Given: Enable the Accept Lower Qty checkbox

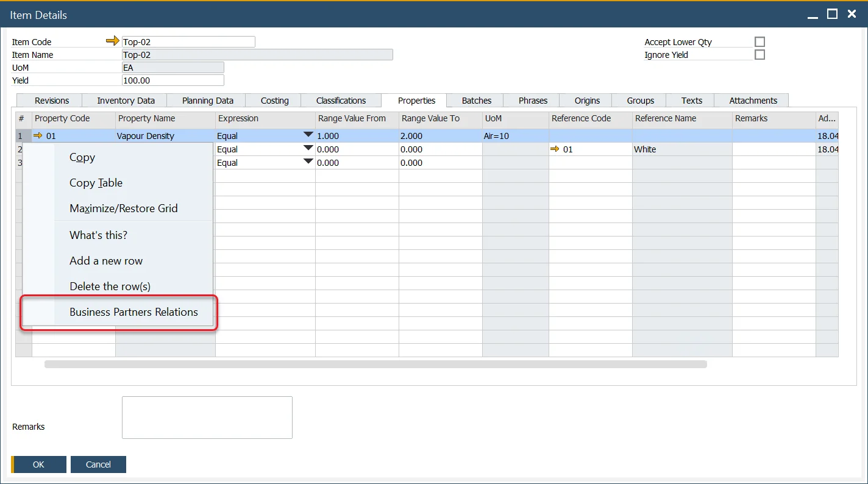Looking at the screenshot, I should coord(759,42).
